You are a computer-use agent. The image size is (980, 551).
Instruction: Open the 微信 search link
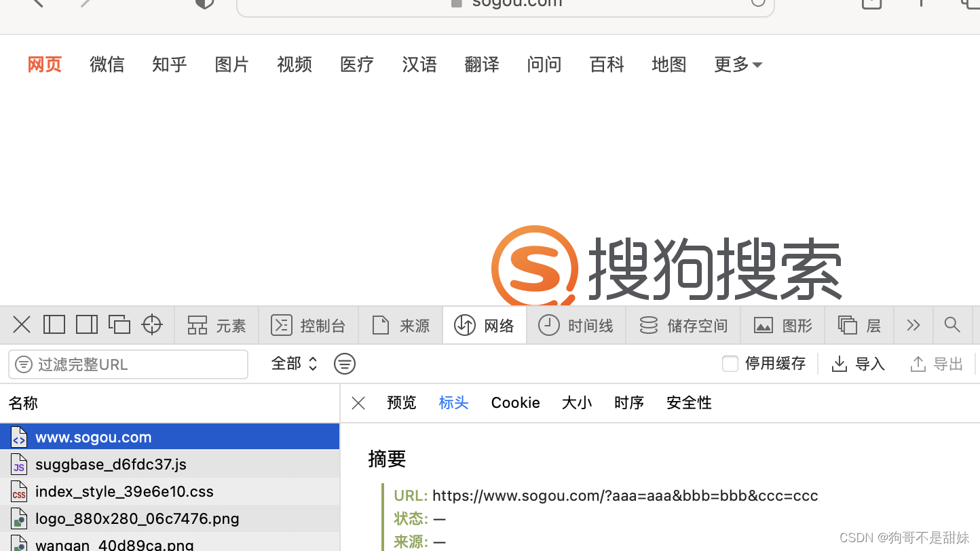point(107,64)
